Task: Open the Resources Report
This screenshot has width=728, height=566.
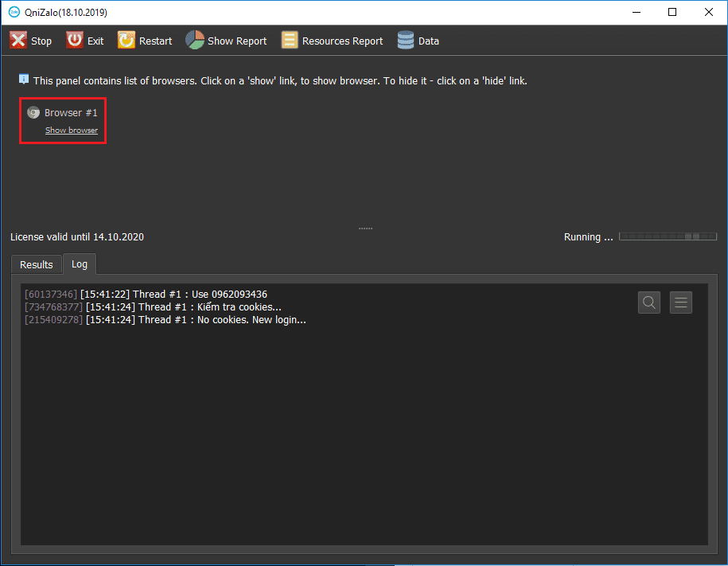Action: [x=332, y=41]
